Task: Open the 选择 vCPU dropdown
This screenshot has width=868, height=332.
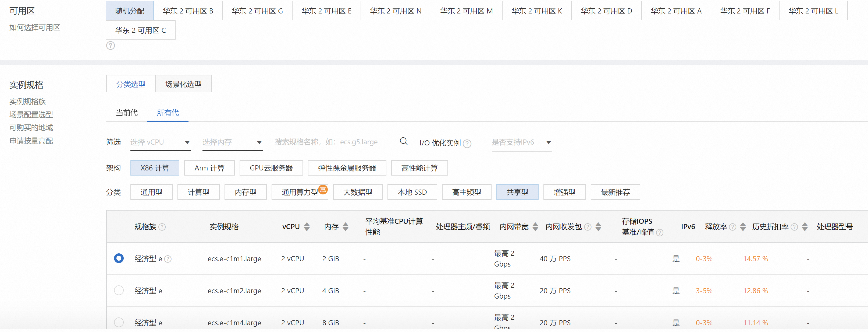Action: click(160, 142)
